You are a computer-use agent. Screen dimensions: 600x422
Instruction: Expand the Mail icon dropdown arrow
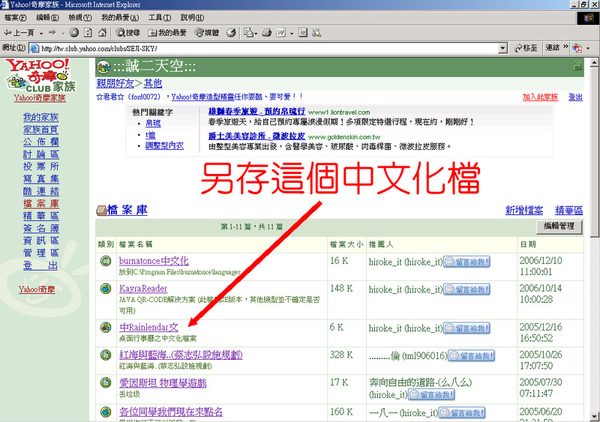256,33
